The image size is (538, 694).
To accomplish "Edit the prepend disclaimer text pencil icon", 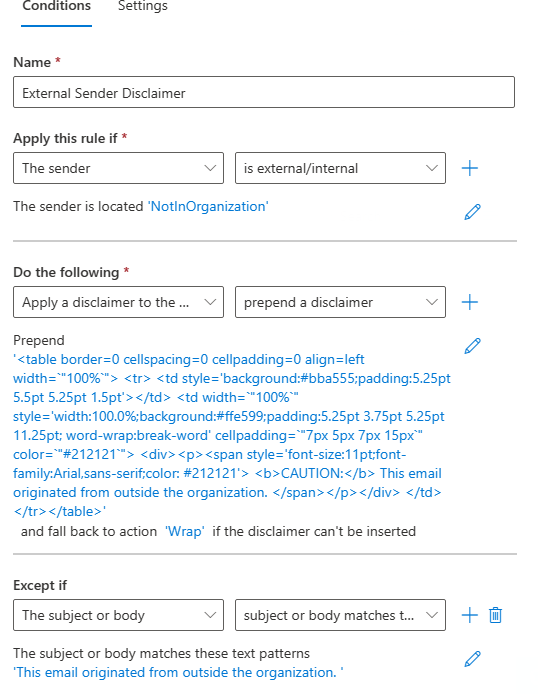I will tap(472, 346).
